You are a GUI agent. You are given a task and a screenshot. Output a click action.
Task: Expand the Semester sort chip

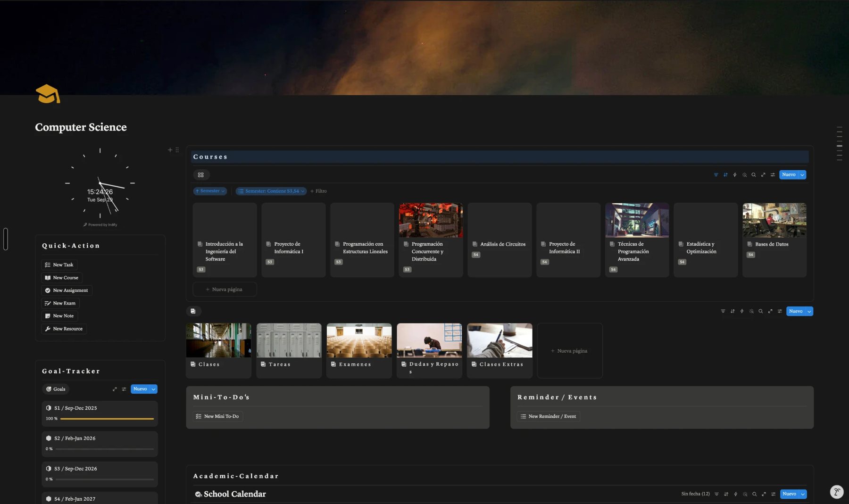click(x=210, y=191)
